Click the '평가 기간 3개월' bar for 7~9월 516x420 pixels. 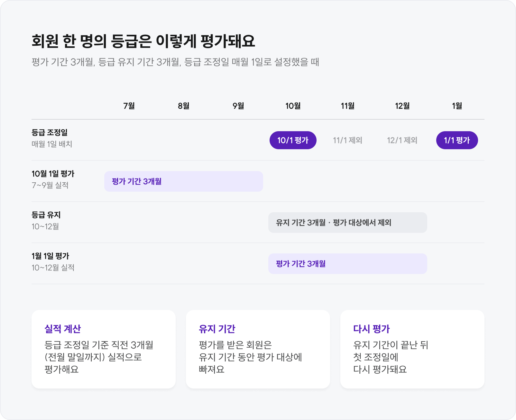pyautogui.click(x=184, y=181)
